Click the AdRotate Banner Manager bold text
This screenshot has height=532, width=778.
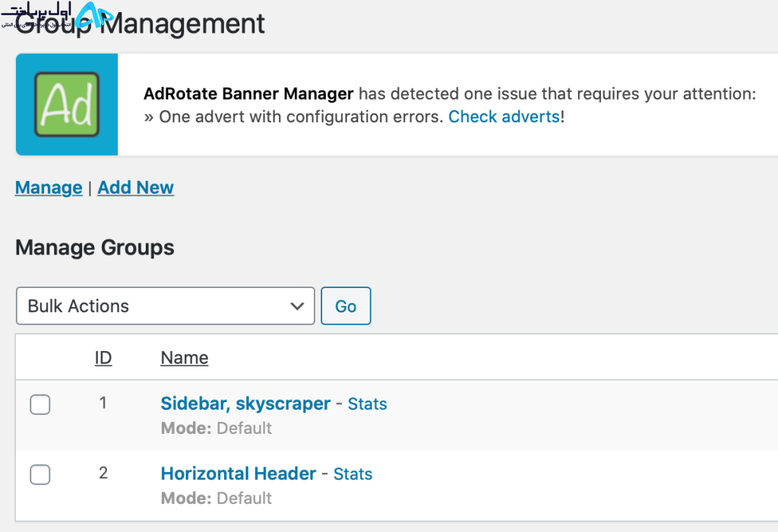pyautogui.click(x=248, y=93)
